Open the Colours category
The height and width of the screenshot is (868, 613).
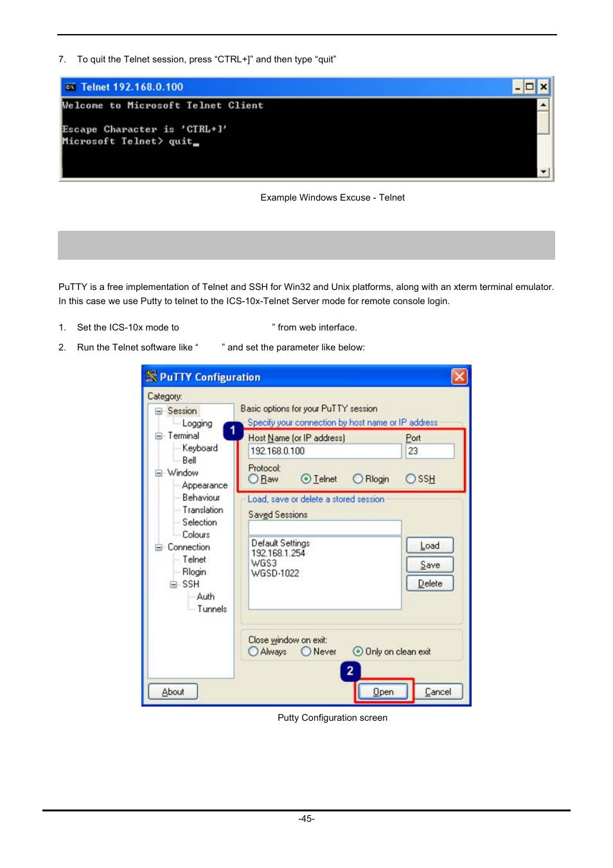click(x=196, y=535)
